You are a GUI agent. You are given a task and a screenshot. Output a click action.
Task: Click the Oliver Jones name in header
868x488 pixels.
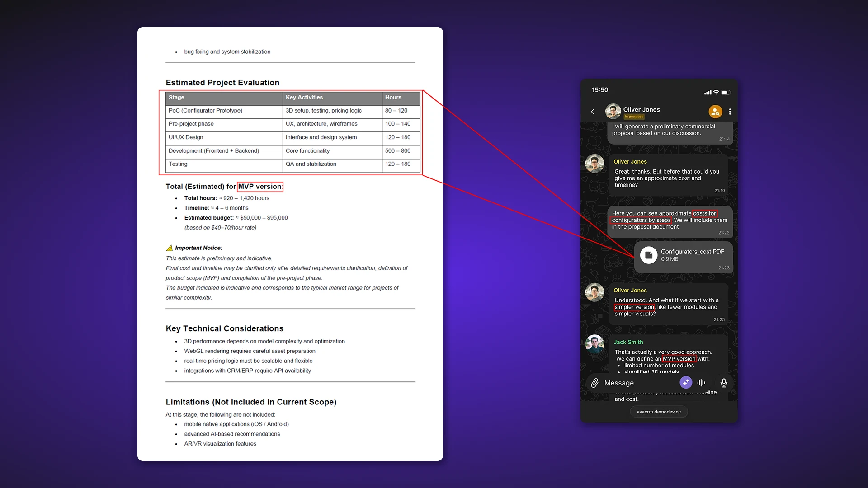click(642, 109)
